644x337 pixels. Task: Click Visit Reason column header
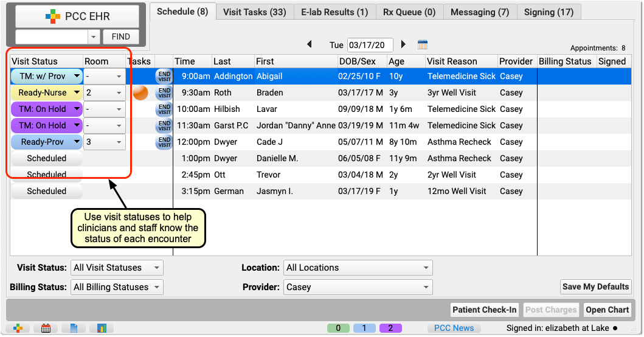pyautogui.click(x=461, y=61)
